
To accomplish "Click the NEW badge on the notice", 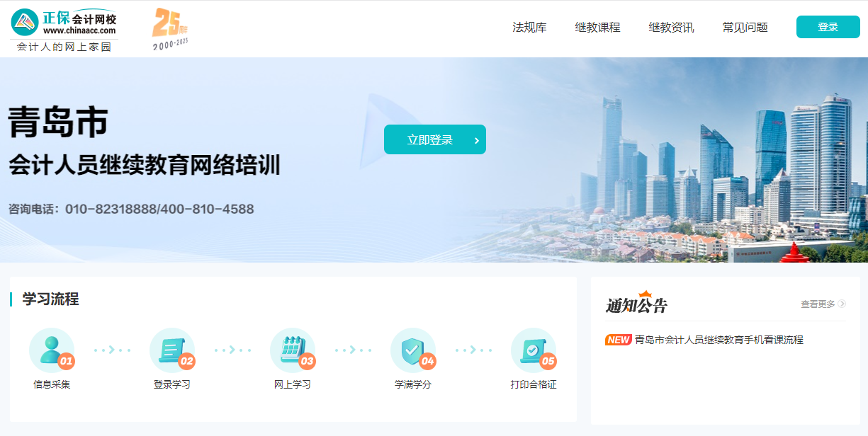I will (x=619, y=340).
